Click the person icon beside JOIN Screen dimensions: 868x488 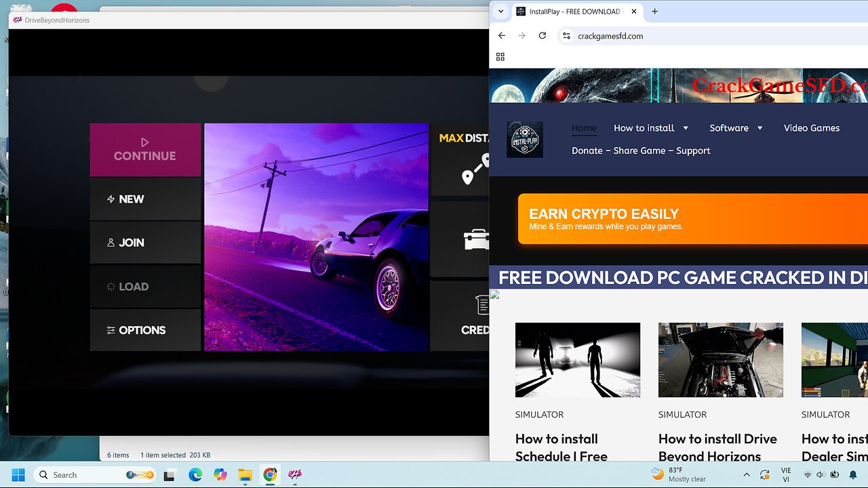click(x=111, y=243)
